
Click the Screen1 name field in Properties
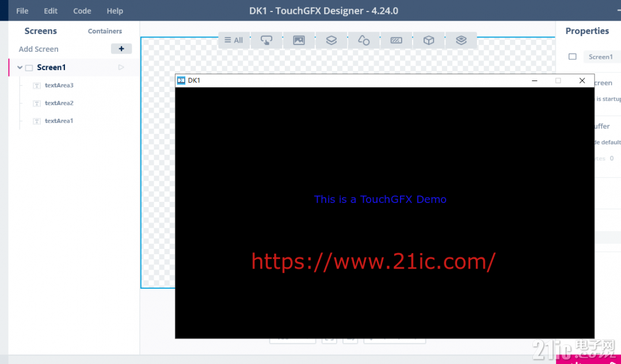(602, 56)
